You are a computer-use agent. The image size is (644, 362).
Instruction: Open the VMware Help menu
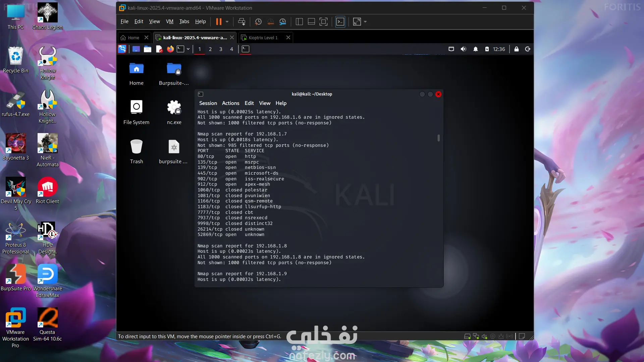(201, 21)
